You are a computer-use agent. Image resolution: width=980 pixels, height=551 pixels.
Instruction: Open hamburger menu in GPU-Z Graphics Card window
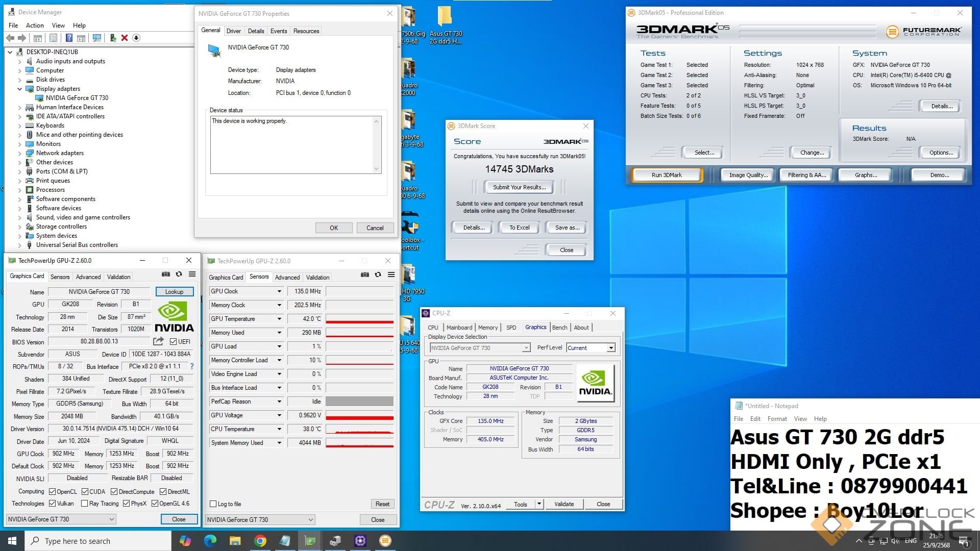tap(192, 274)
